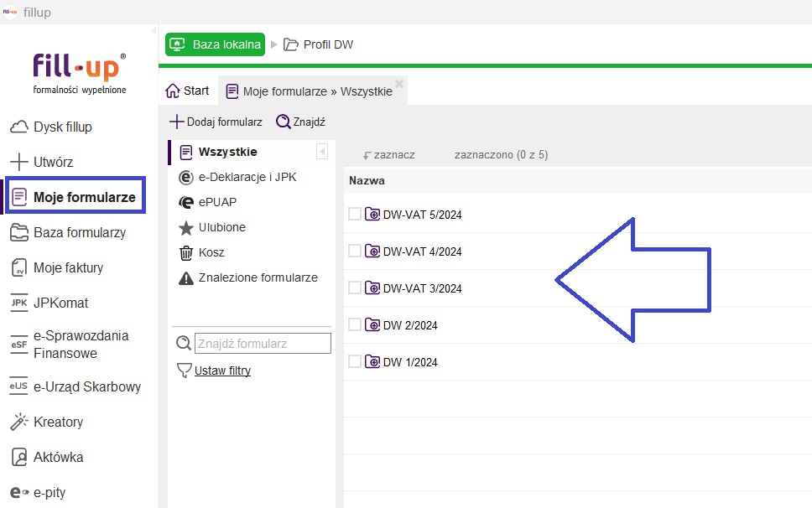Open Baza formularzy folder icon

(x=19, y=232)
